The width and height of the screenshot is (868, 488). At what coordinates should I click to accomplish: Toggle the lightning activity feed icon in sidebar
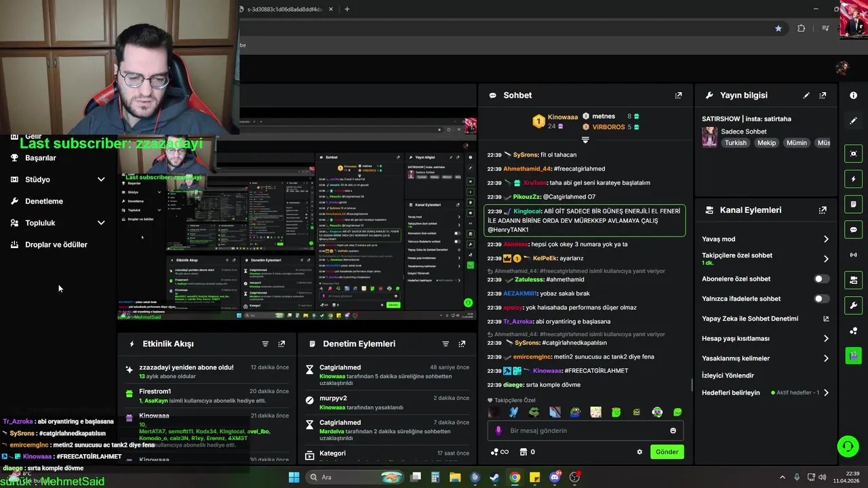(854, 179)
